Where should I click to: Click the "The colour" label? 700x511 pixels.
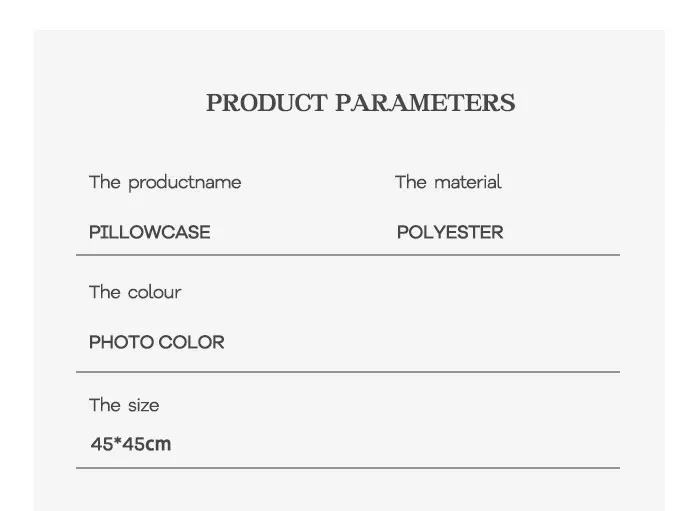tap(135, 292)
